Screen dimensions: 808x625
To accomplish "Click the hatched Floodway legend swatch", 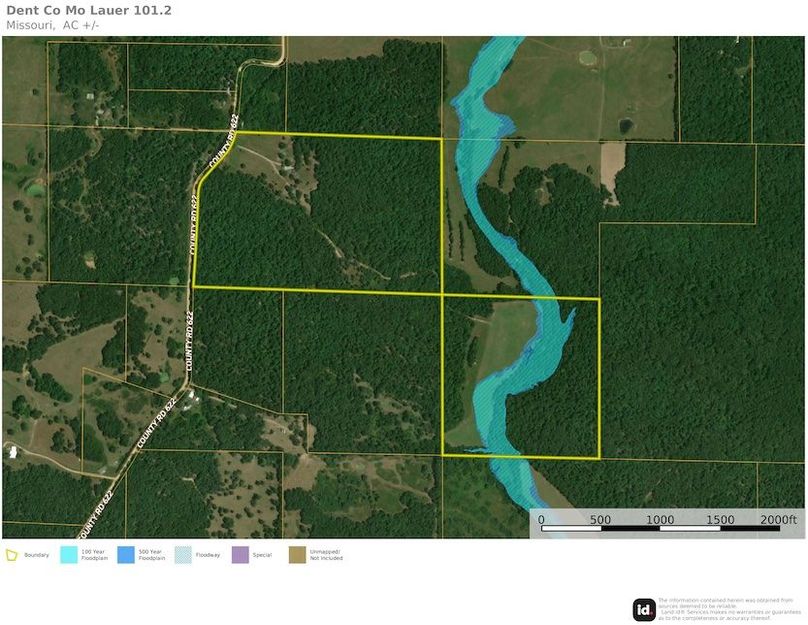I will pos(183,554).
